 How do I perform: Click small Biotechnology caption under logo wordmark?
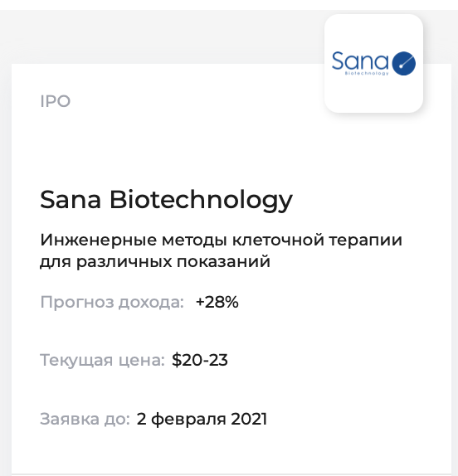coord(367,73)
